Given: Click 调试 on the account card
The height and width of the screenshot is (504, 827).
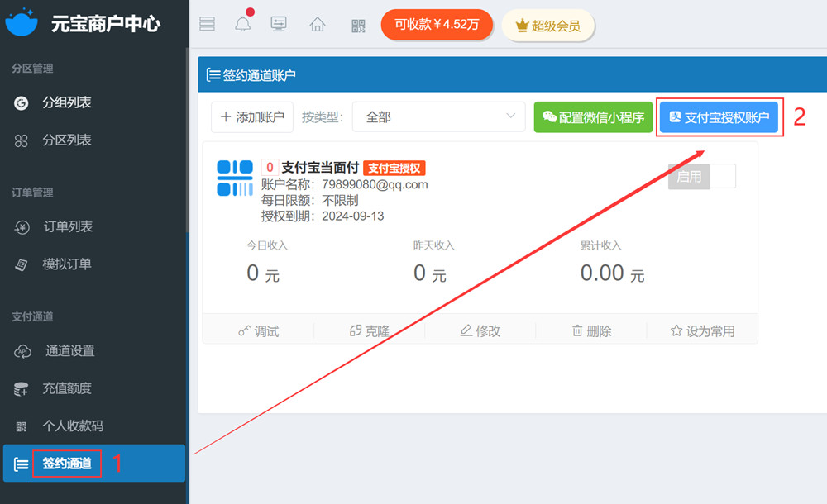Looking at the screenshot, I should [x=258, y=330].
